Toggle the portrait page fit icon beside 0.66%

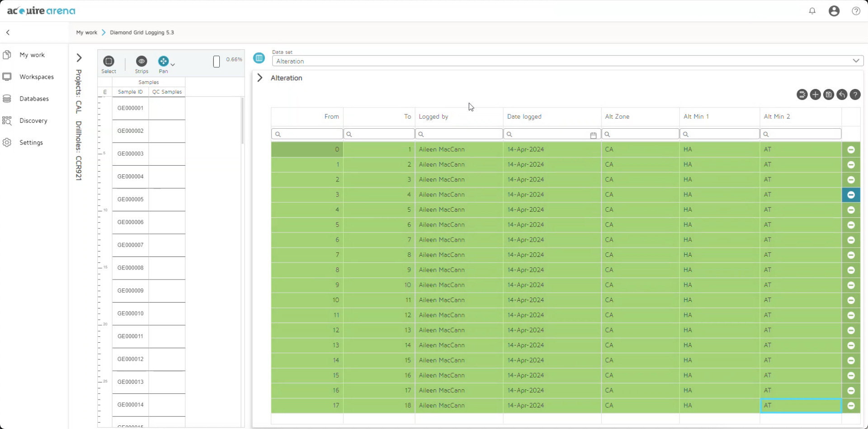[216, 61]
